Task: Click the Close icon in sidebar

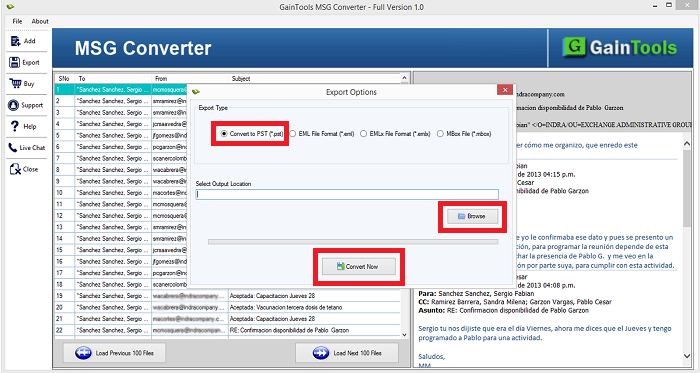Action: click(15, 169)
